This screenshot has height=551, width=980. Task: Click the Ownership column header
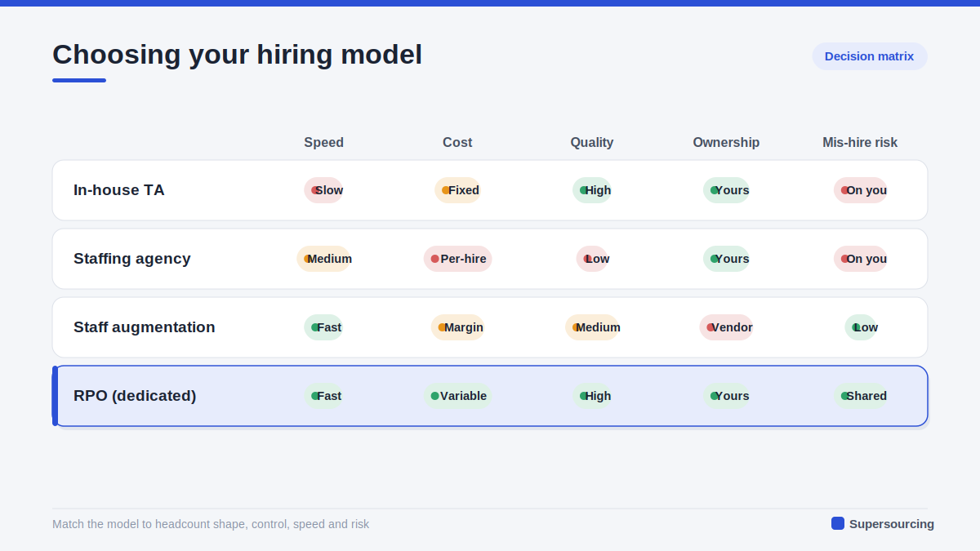point(726,142)
